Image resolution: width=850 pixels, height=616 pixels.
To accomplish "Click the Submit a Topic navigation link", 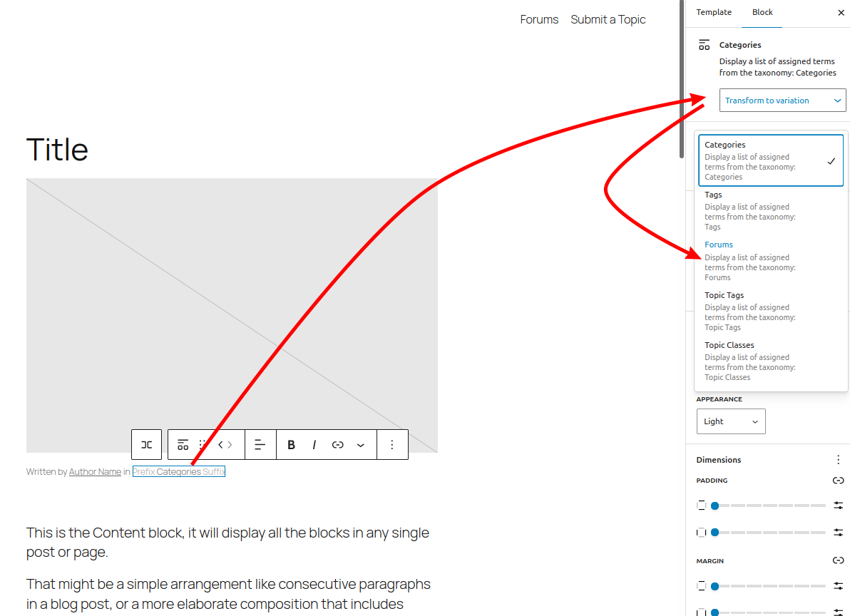I will point(608,20).
